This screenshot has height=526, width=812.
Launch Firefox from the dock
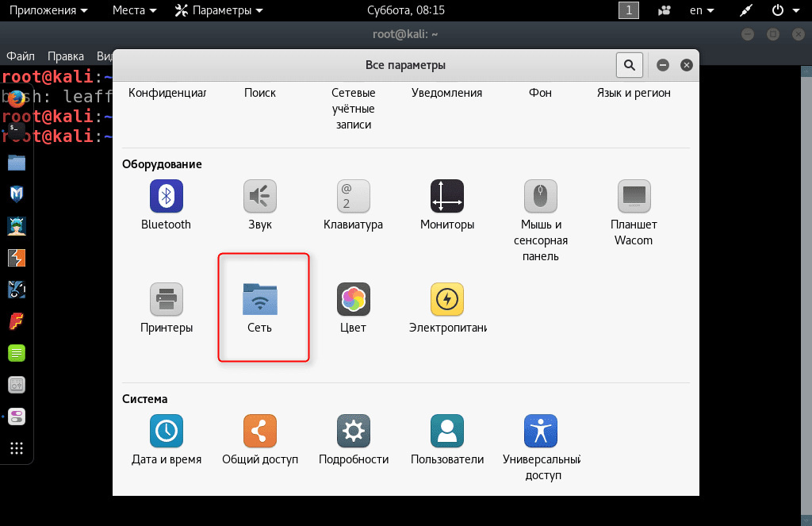coord(17,98)
